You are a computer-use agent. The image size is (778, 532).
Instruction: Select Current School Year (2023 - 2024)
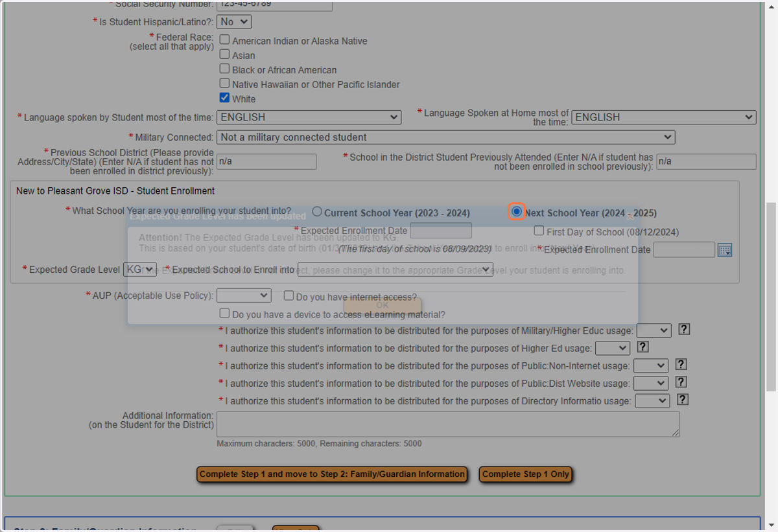click(x=317, y=212)
